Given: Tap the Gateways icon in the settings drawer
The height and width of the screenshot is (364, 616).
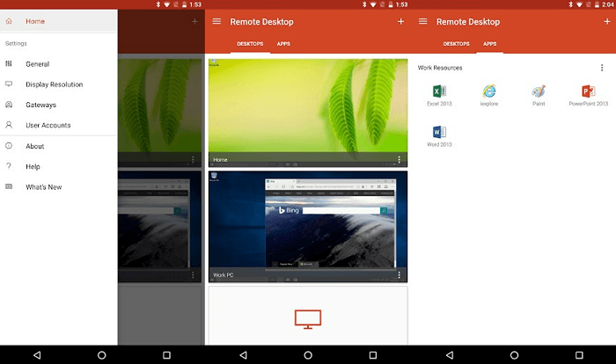Looking at the screenshot, I should click(x=9, y=105).
